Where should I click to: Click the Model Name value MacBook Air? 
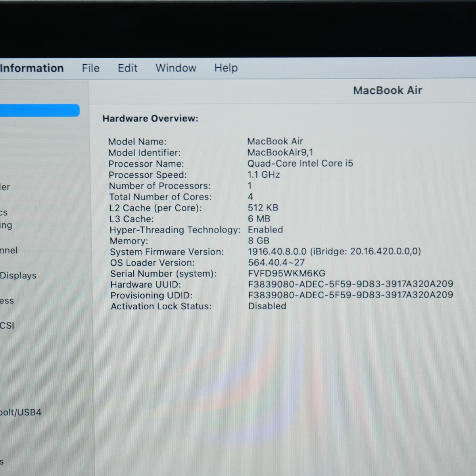click(x=275, y=141)
